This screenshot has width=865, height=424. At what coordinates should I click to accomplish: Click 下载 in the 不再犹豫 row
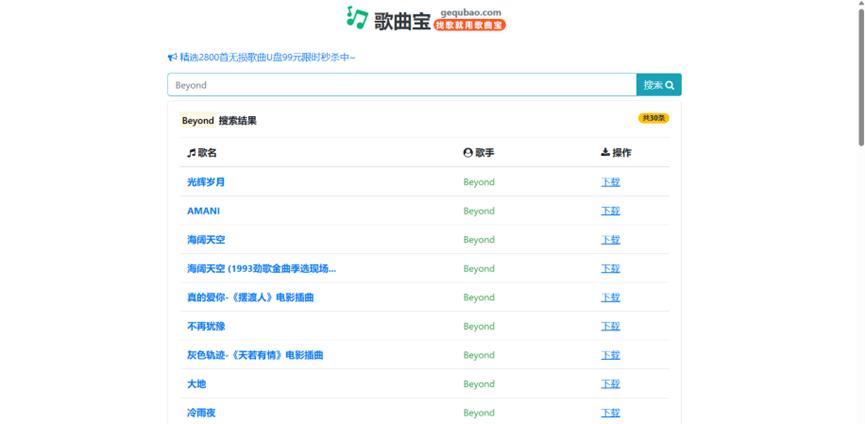(x=610, y=326)
